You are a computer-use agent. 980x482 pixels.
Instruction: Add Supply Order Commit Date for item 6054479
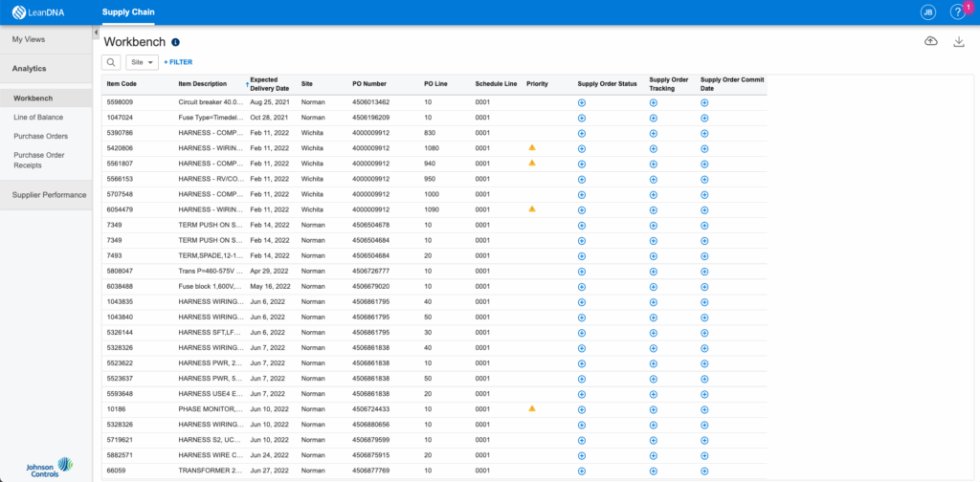click(x=704, y=209)
